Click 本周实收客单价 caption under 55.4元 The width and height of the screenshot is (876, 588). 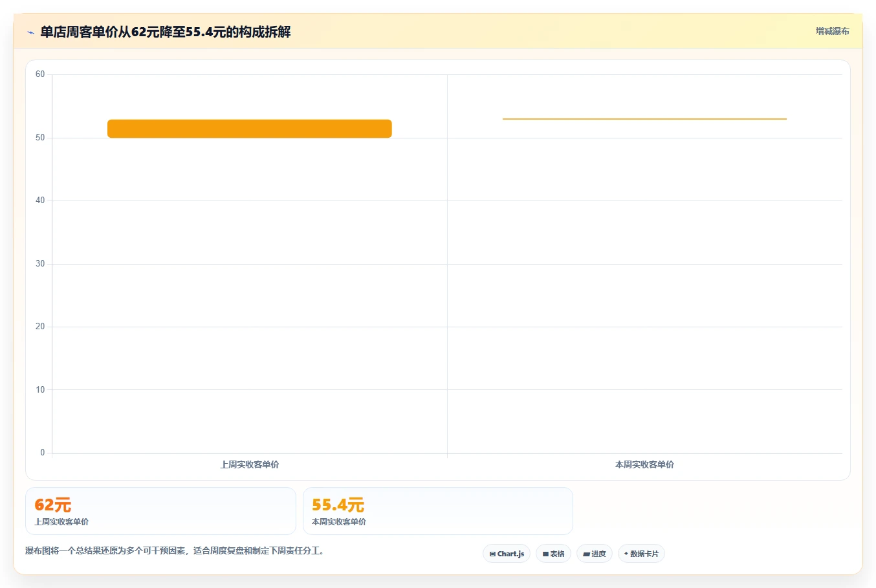(x=339, y=522)
